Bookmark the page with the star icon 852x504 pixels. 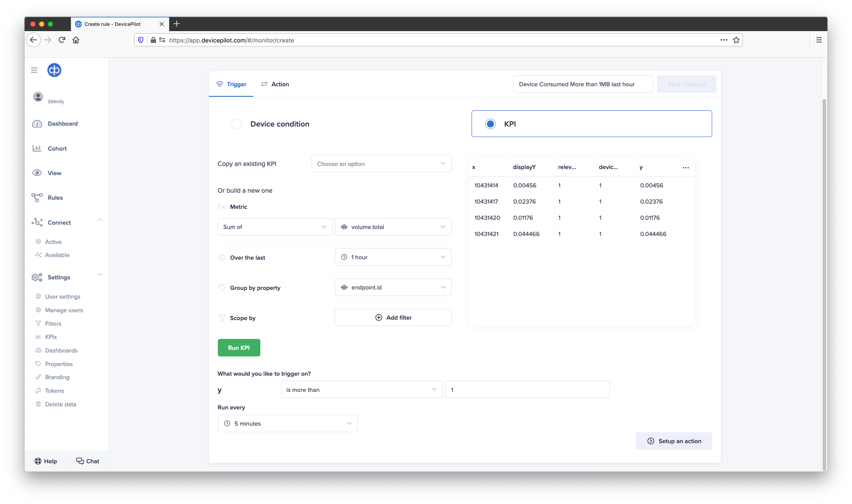point(736,40)
